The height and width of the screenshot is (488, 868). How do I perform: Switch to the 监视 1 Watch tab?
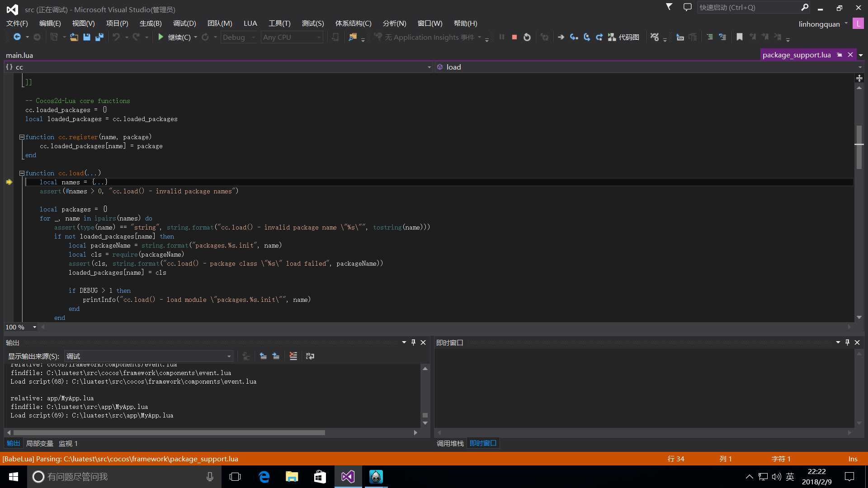[68, 444]
